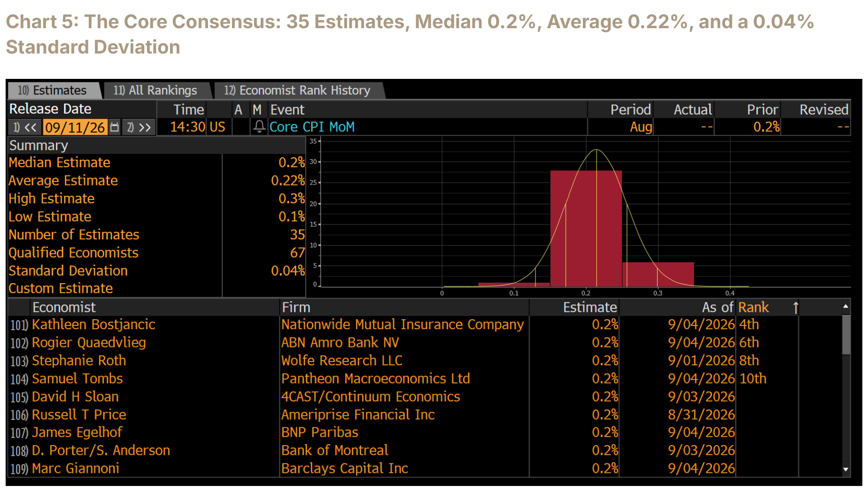This screenshot has height=501, width=868.
Task: Click the Economist column header
Action: tap(64, 307)
